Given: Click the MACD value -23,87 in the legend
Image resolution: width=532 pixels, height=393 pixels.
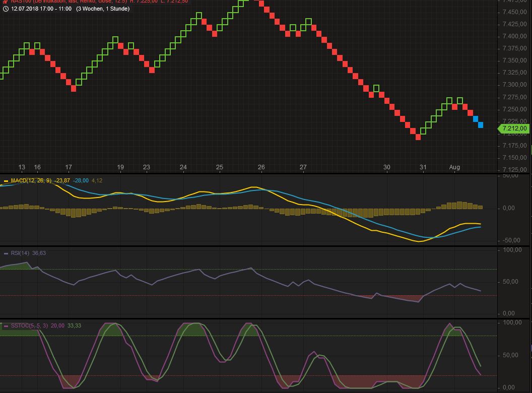Looking at the screenshot, I should pyautogui.click(x=61, y=180).
